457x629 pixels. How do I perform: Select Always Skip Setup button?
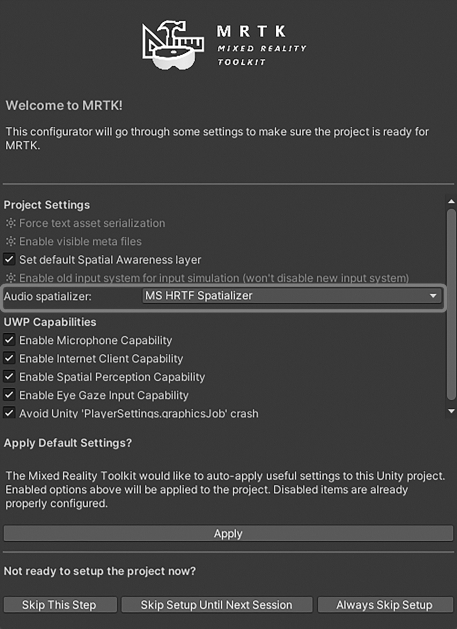pos(385,605)
